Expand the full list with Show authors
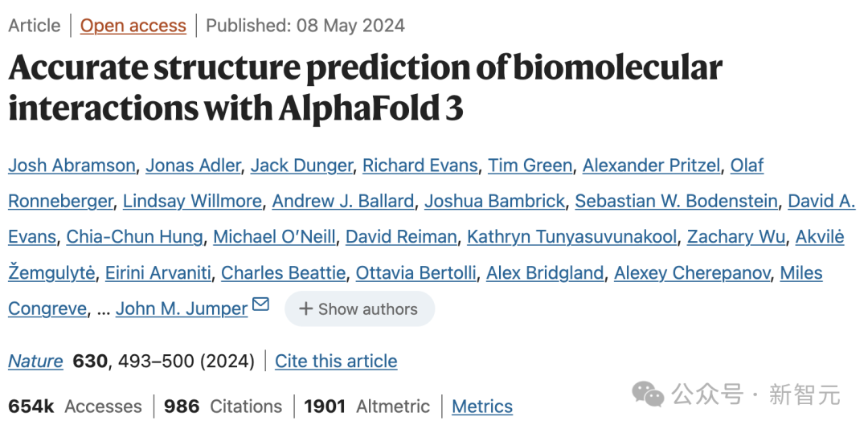This screenshot has height=429, width=868. pyautogui.click(x=359, y=308)
